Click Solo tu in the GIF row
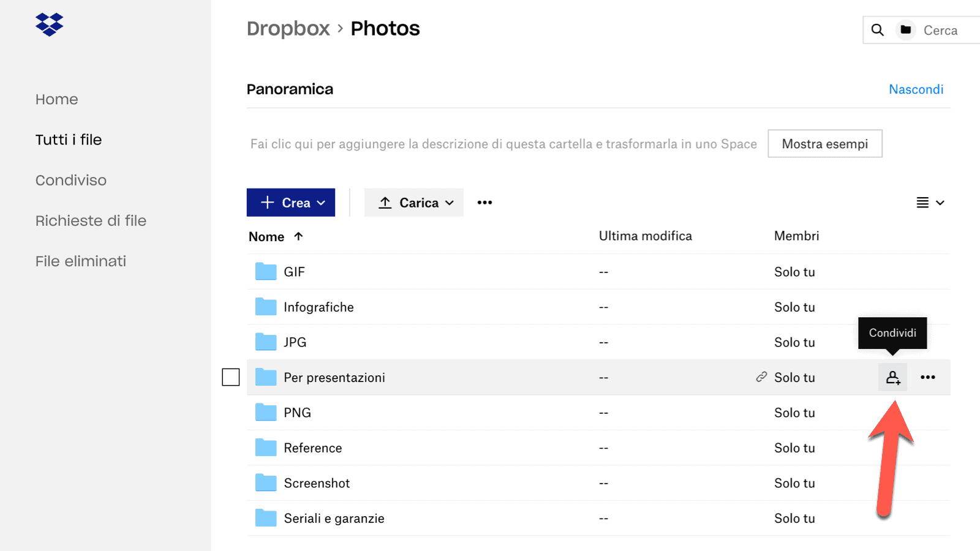Image resolution: width=980 pixels, height=551 pixels. tap(794, 272)
